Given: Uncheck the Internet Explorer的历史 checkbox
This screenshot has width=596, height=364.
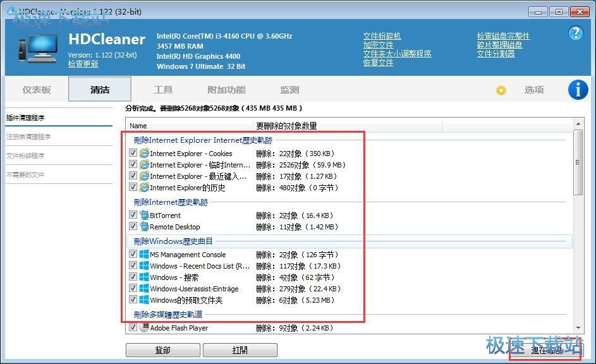Looking at the screenshot, I should click(x=133, y=187).
